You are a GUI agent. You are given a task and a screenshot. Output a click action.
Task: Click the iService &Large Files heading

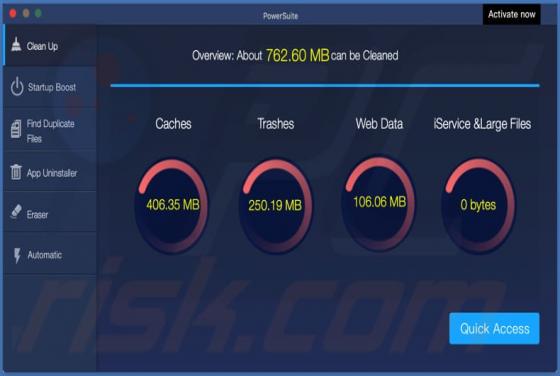482,124
